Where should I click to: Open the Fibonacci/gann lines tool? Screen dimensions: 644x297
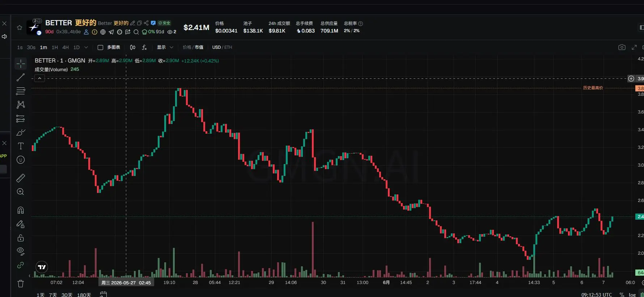tap(21, 91)
